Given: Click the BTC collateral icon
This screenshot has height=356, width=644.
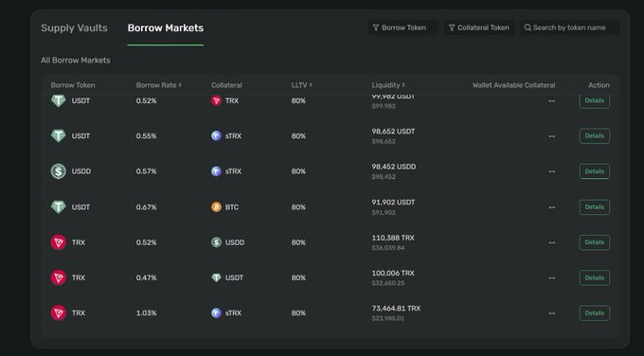Looking at the screenshot, I should pyautogui.click(x=216, y=207).
